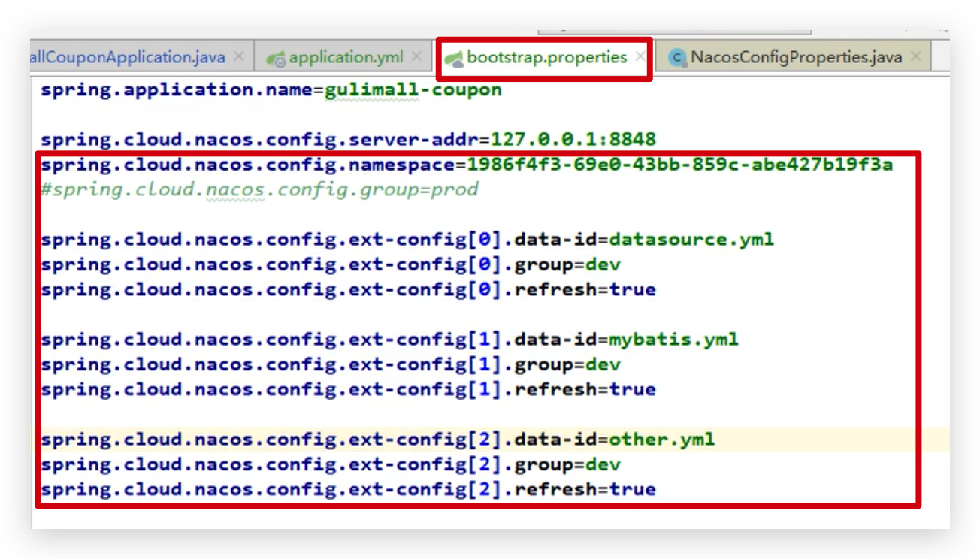980x559 pixels.
Task: Switch to the bootstrap.properties tab
Action: coord(546,58)
